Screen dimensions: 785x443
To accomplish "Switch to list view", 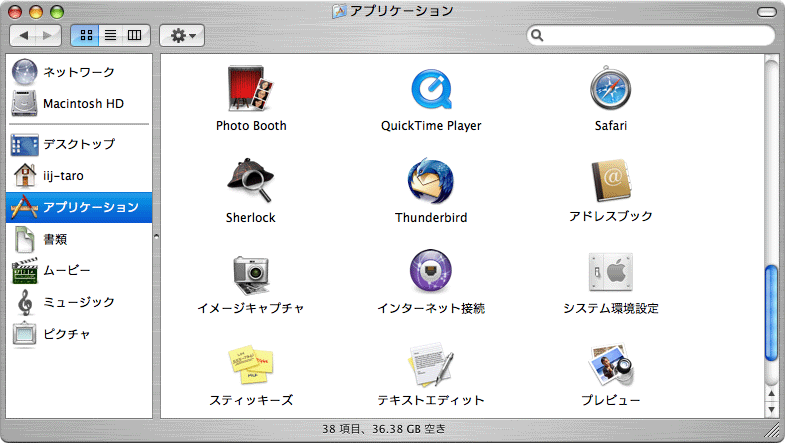I will pos(111,35).
